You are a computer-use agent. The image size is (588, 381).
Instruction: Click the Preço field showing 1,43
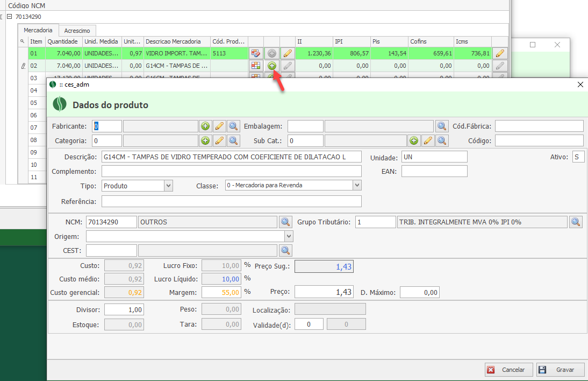pos(324,292)
